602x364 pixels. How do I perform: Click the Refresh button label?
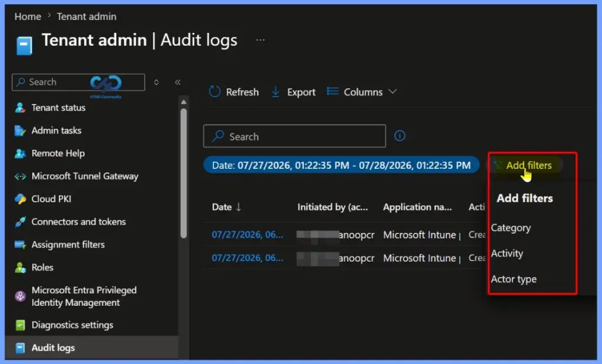pyautogui.click(x=242, y=92)
